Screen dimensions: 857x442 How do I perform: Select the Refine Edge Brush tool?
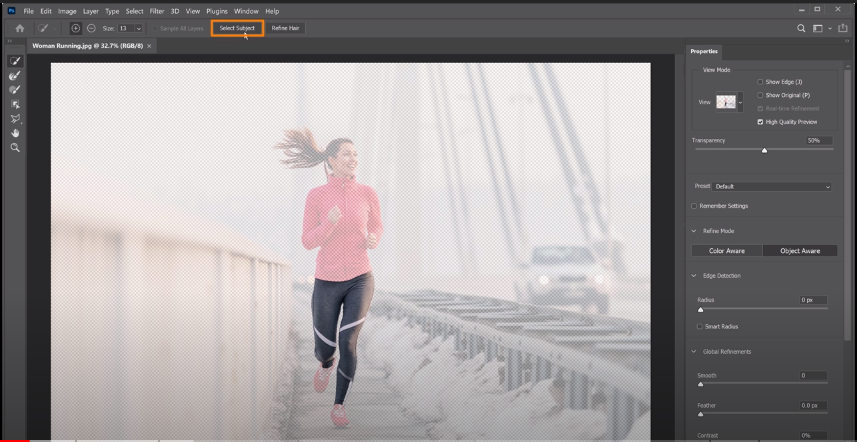(15, 75)
